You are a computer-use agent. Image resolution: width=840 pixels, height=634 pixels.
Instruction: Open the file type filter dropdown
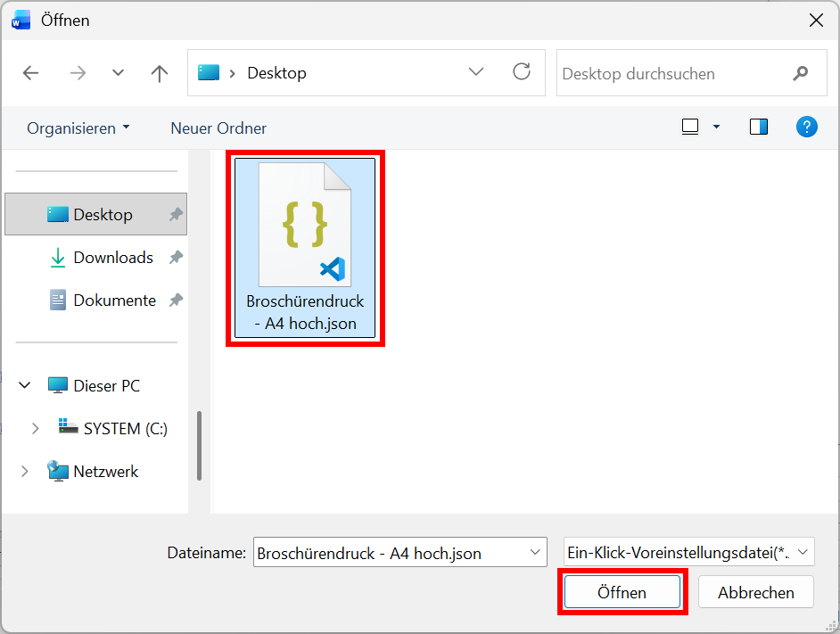pos(688,553)
